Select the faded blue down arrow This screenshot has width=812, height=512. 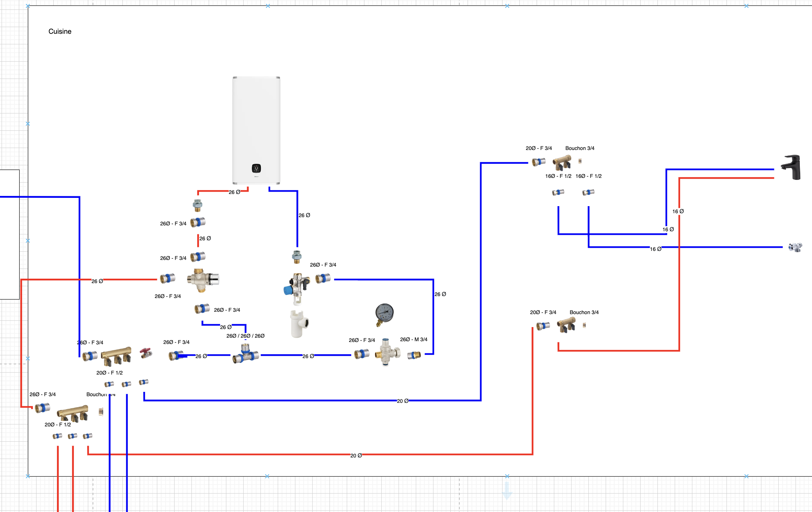click(x=507, y=491)
